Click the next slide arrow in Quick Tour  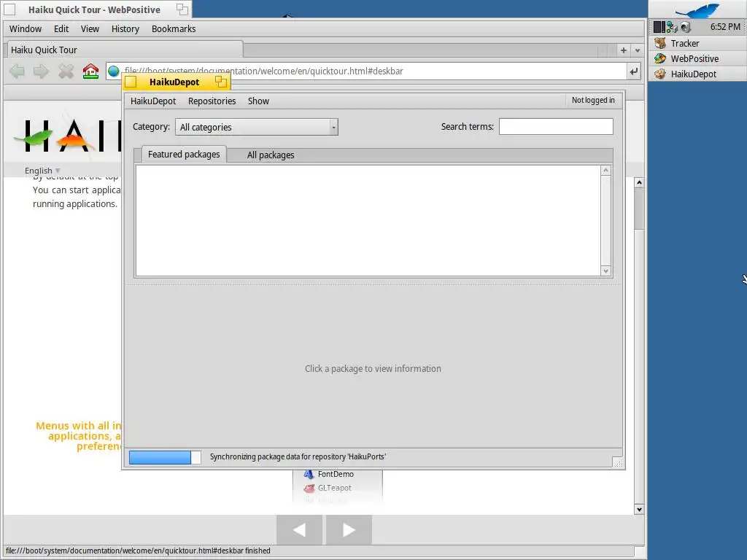pos(349,529)
